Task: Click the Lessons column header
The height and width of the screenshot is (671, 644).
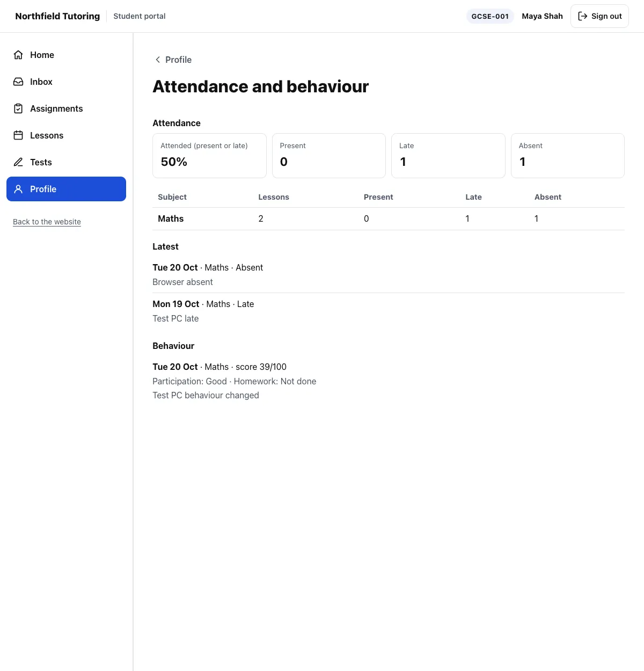Action: point(274,197)
